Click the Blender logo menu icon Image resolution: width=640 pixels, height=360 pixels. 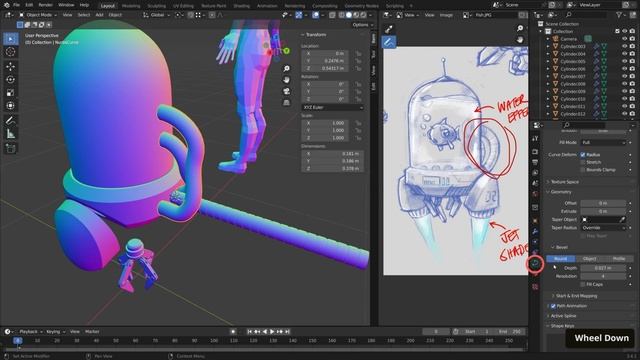tap(7, 5)
